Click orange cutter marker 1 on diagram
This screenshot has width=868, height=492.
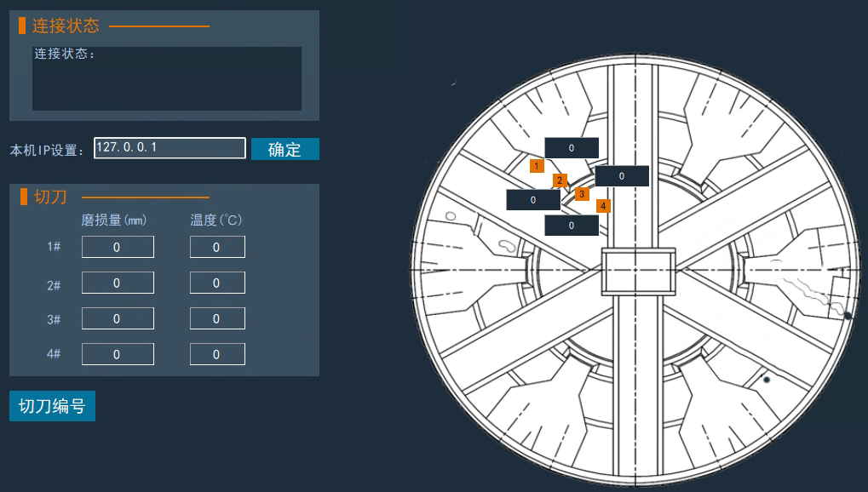(537, 166)
